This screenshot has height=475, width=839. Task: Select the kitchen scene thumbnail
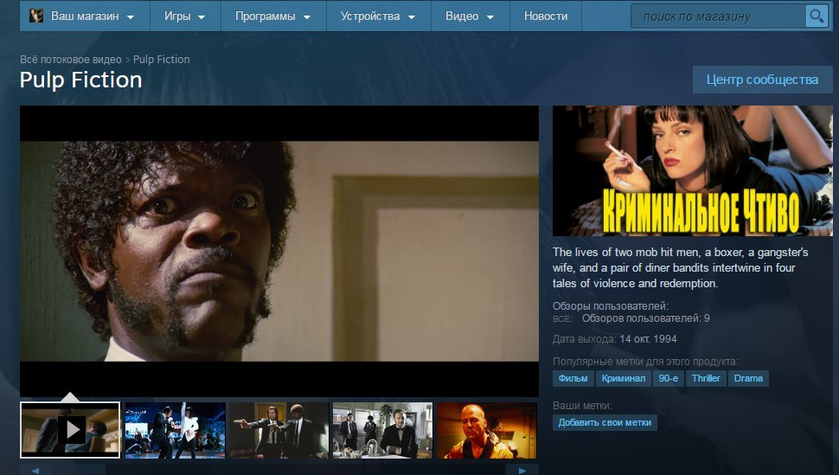point(383,430)
